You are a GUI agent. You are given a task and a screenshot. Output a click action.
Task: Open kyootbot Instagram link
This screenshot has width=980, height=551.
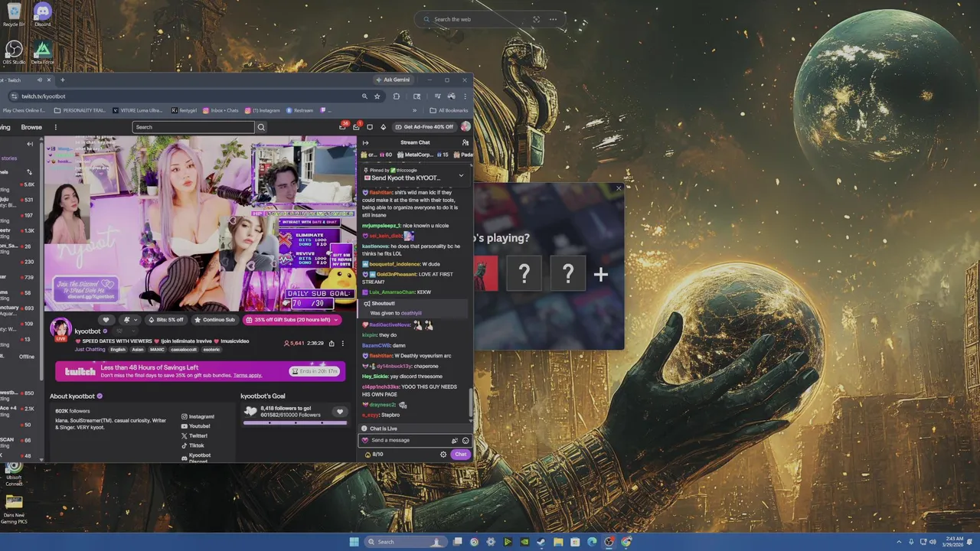click(198, 416)
